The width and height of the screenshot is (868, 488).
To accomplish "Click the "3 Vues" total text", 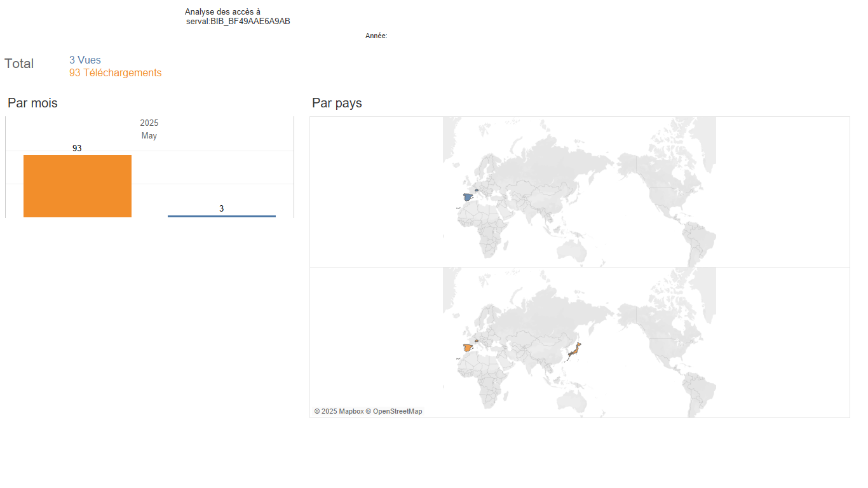I will (85, 60).
